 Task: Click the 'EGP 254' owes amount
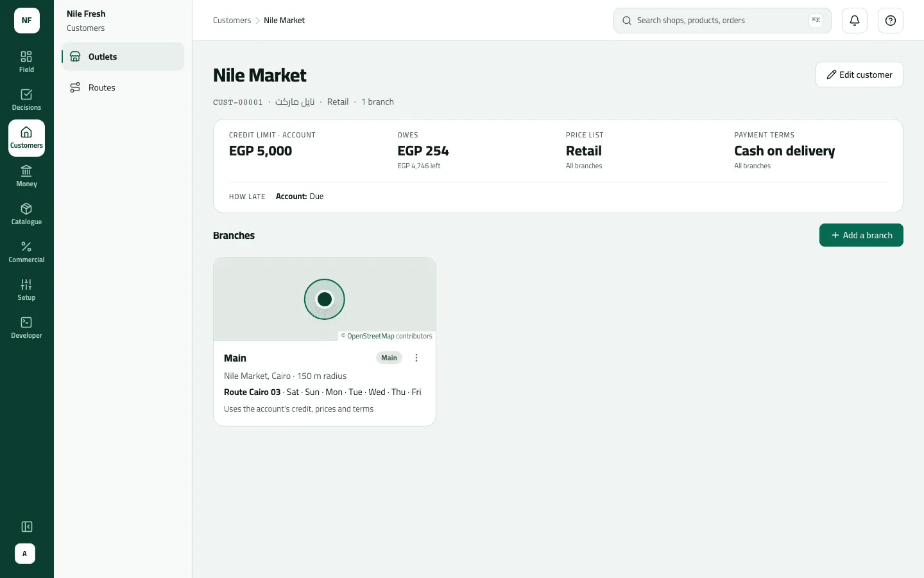[423, 151]
